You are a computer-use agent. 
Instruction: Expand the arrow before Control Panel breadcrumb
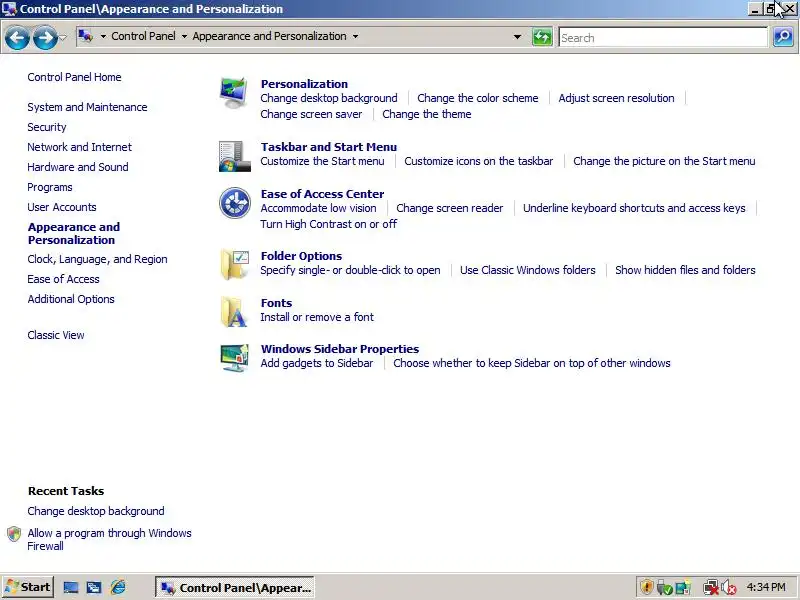click(x=103, y=36)
